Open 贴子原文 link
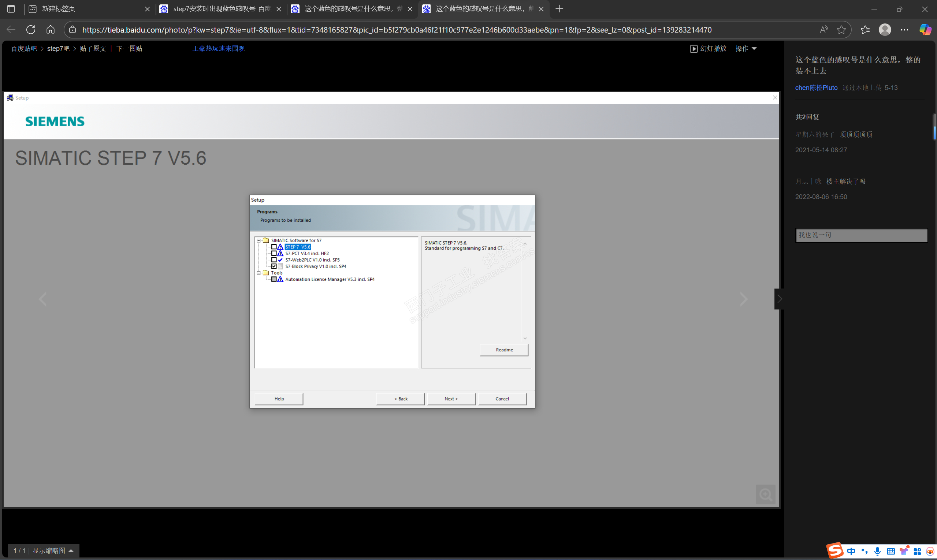The image size is (937, 560). pos(93,49)
